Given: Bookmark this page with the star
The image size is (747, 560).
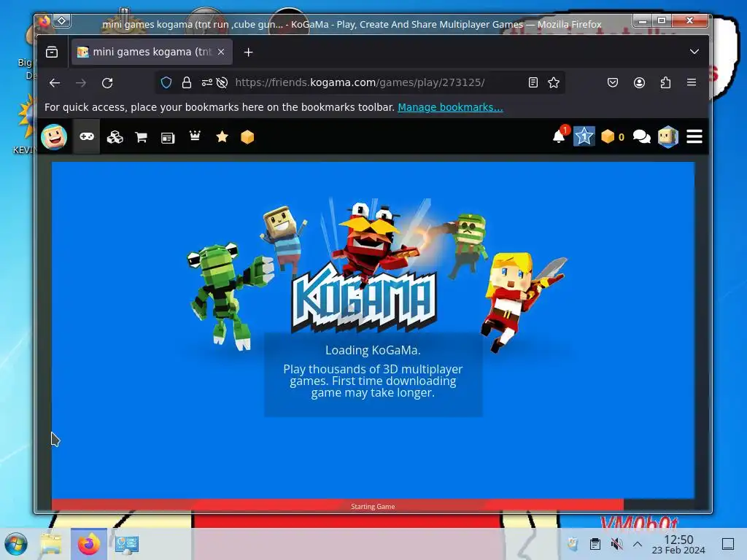Looking at the screenshot, I should (554, 82).
